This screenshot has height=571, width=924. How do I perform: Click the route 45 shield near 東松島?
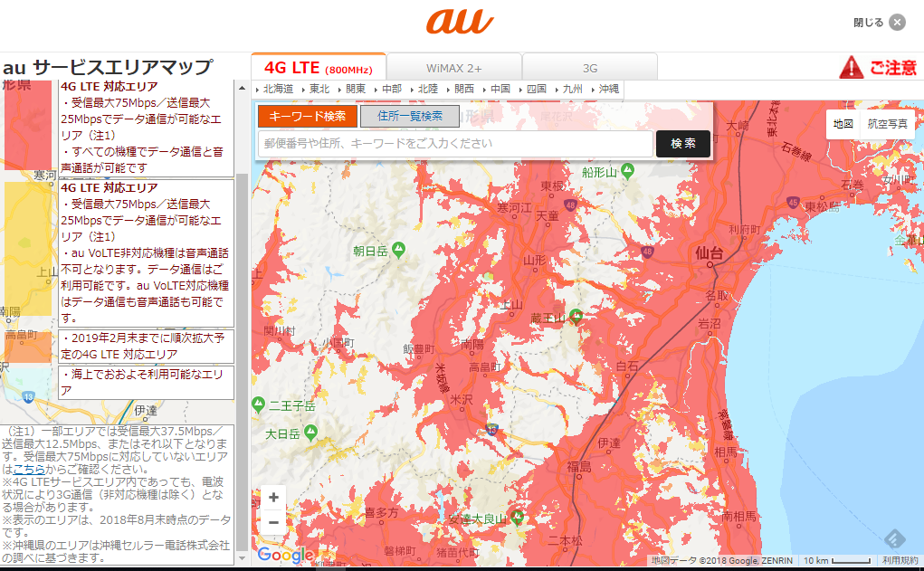point(793,202)
